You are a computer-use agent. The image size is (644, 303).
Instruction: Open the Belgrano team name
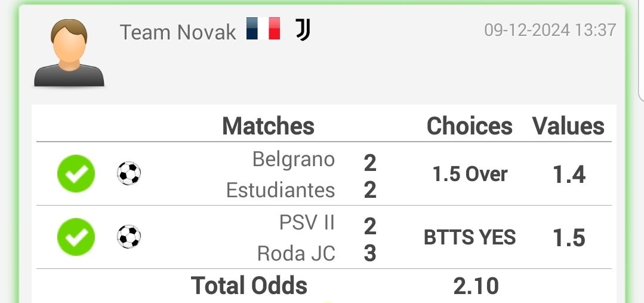(294, 160)
